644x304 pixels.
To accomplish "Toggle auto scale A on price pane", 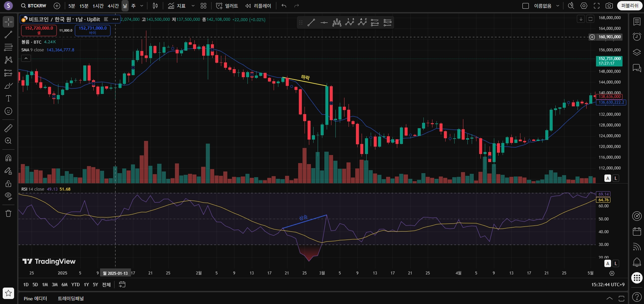I will tap(608, 178).
